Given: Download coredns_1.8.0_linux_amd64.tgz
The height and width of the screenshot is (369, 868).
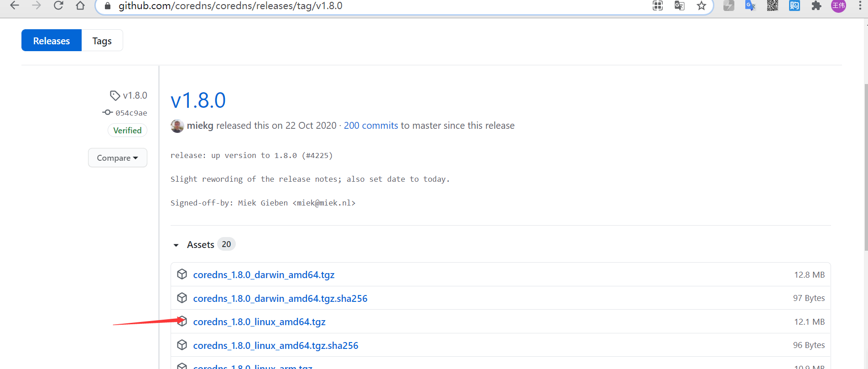Looking at the screenshot, I should [259, 322].
